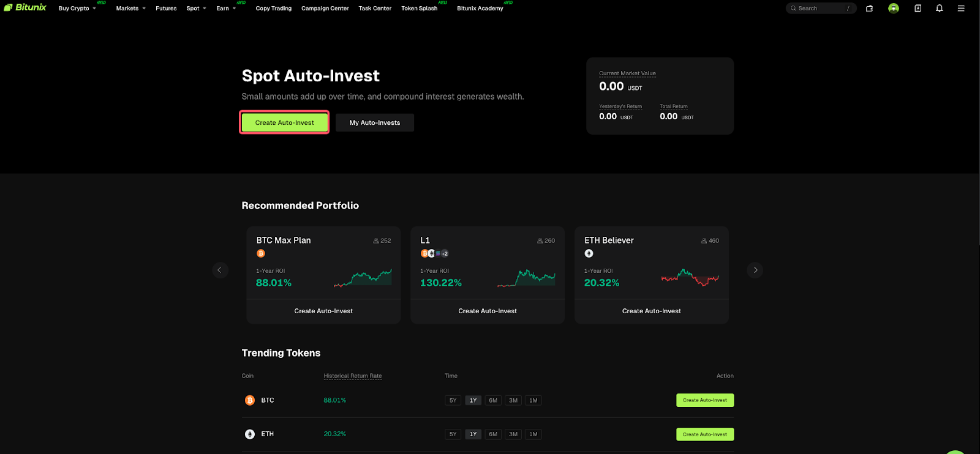Select 5Y period for ETH
The image size is (980, 454).
click(x=453, y=434)
